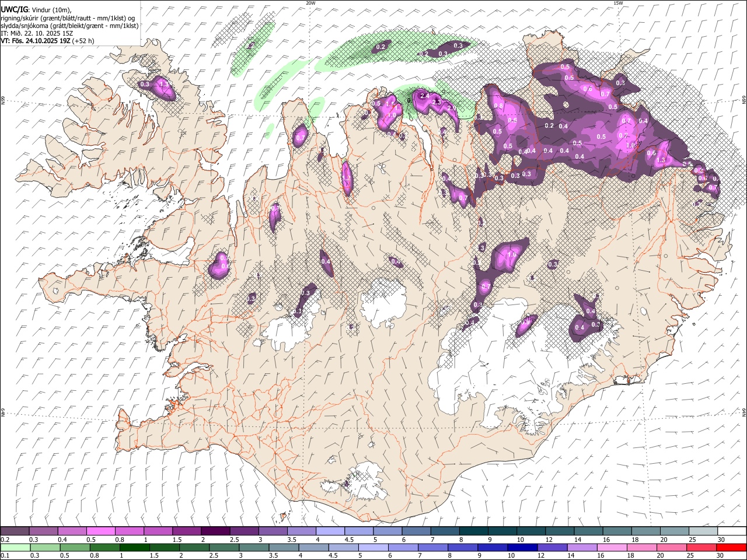Click upper legend swatch between 0.3 and 0.4

[43, 531]
